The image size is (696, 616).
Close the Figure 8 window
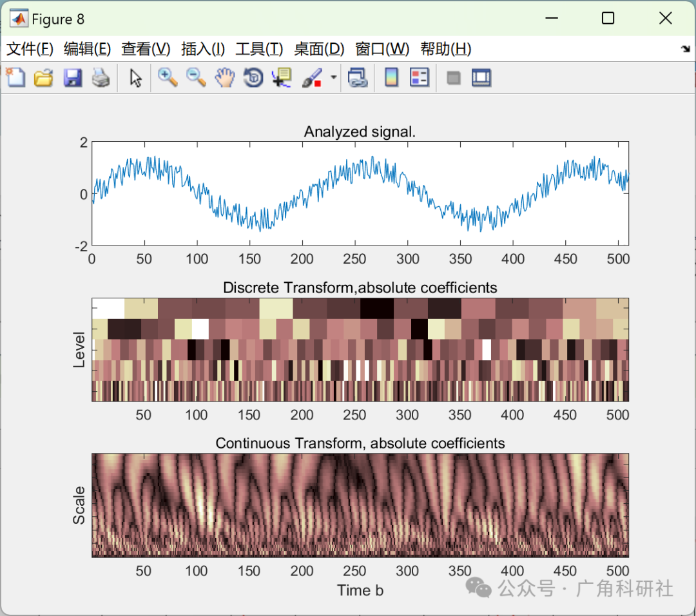665,18
